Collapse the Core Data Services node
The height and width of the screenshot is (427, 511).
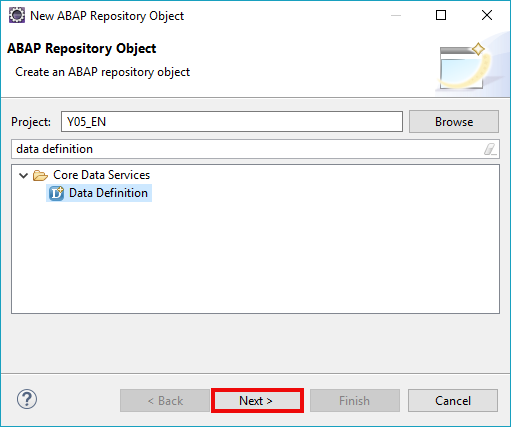(x=23, y=175)
